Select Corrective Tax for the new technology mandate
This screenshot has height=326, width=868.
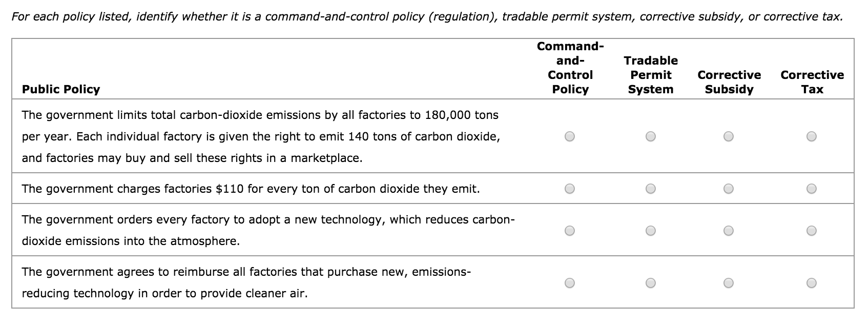(x=811, y=231)
